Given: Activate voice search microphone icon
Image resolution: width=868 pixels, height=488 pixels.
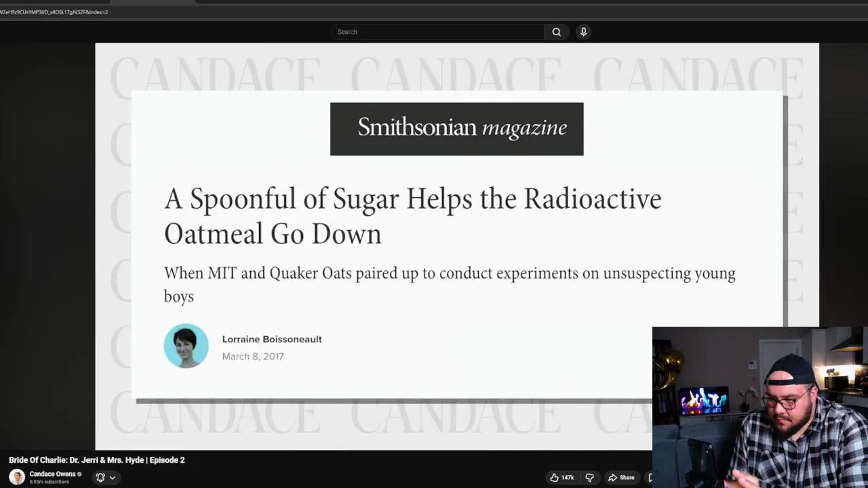Looking at the screenshot, I should tap(583, 32).
